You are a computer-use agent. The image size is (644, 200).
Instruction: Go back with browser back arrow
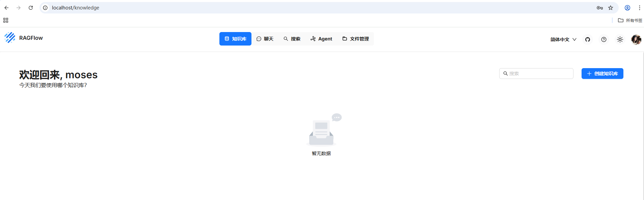pyautogui.click(x=6, y=8)
